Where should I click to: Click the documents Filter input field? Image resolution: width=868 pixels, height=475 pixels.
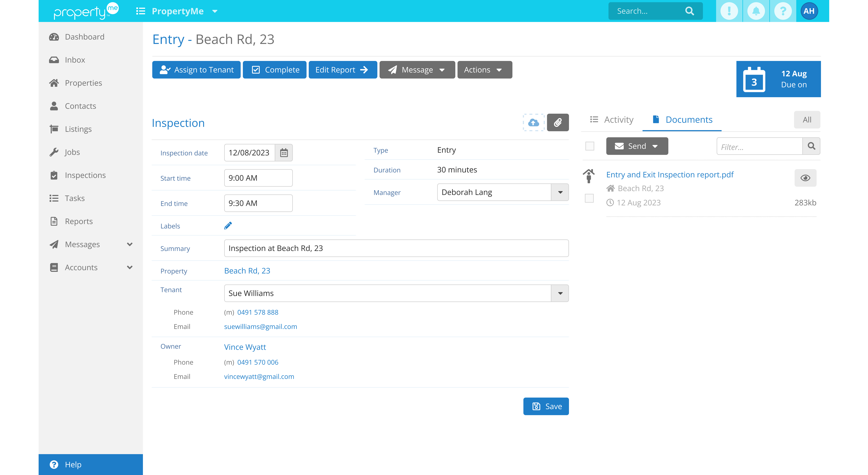759,146
